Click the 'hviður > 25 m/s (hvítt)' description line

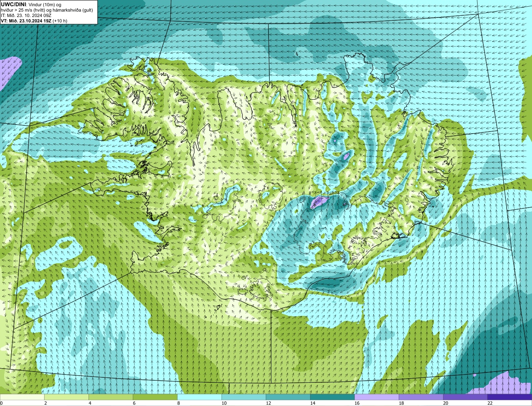(47, 10)
